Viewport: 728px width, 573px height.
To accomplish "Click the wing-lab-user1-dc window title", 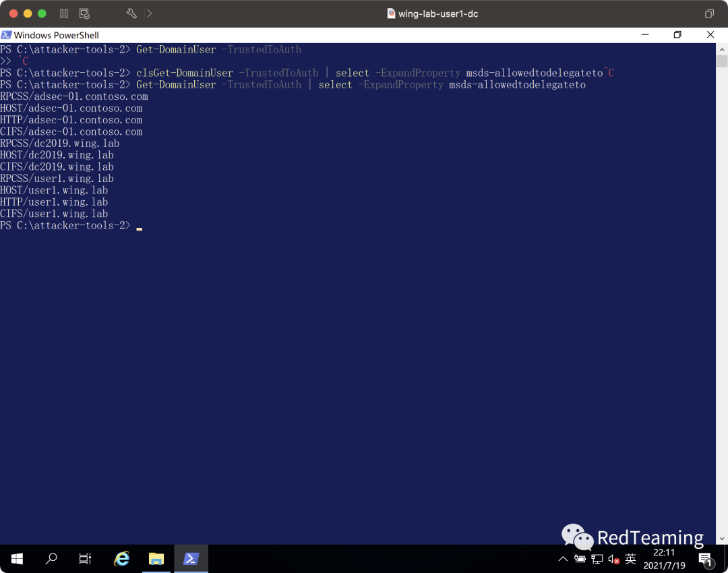I will [x=438, y=13].
